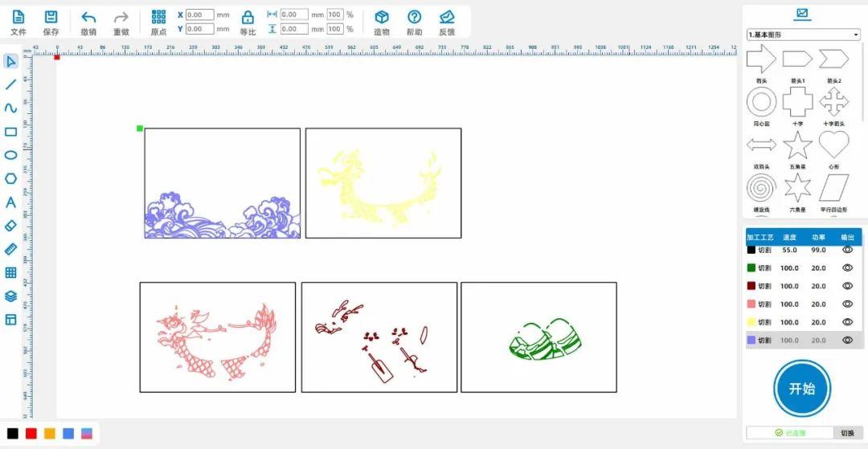The height and width of the screenshot is (449, 868).
Task: Open the ruler measurement tool
Action: point(11,249)
